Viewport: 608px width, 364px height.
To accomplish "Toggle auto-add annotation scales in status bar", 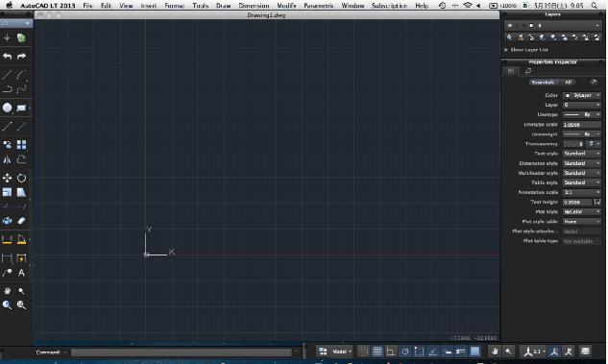I will tap(568, 352).
